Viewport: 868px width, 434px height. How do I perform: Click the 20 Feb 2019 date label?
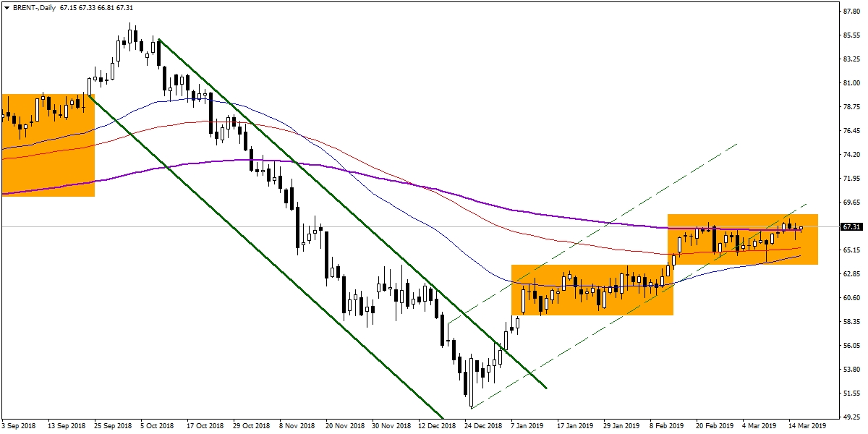[x=716, y=426]
